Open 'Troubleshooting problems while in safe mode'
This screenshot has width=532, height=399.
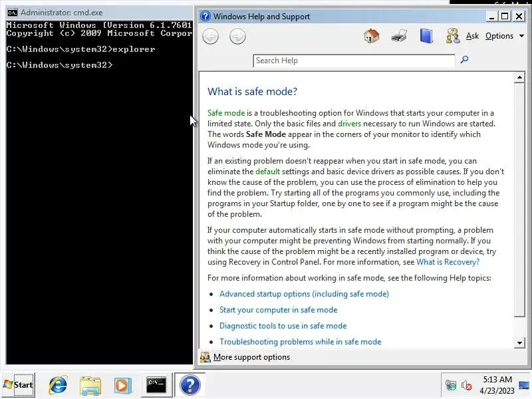click(x=301, y=342)
